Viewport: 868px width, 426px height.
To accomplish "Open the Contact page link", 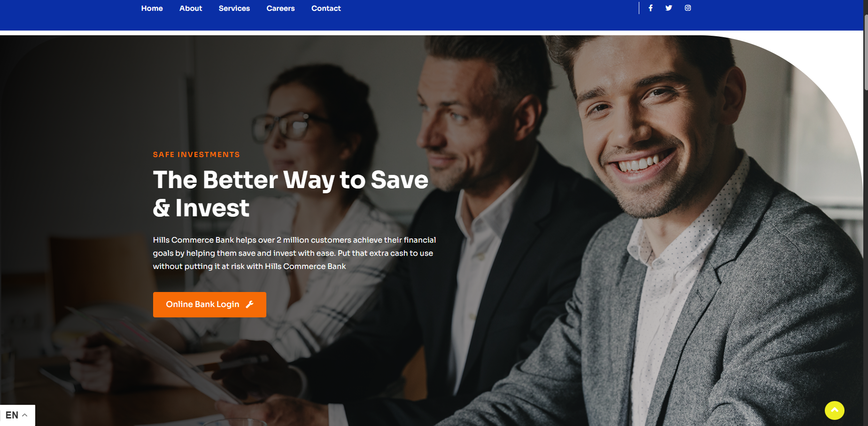I will point(326,8).
